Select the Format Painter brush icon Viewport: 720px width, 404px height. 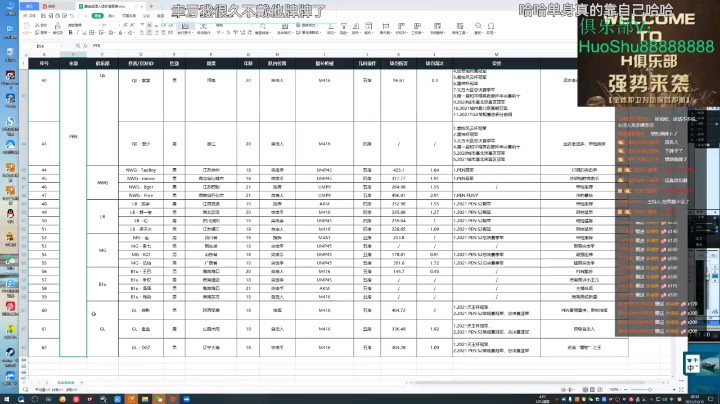point(57,27)
